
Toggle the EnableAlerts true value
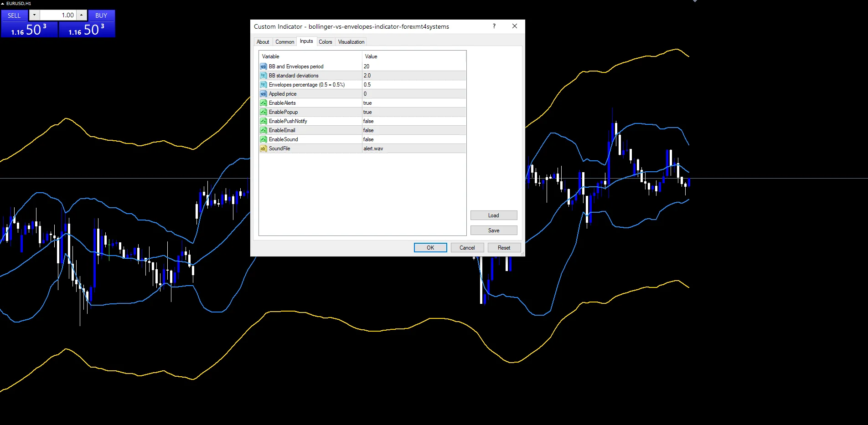pyautogui.click(x=414, y=103)
